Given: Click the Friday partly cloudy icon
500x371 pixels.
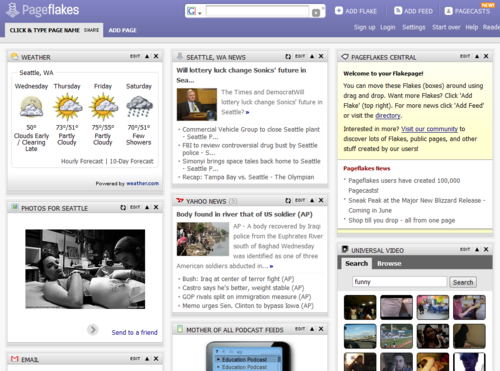Looking at the screenshot, I should click(x=103, y=107).
